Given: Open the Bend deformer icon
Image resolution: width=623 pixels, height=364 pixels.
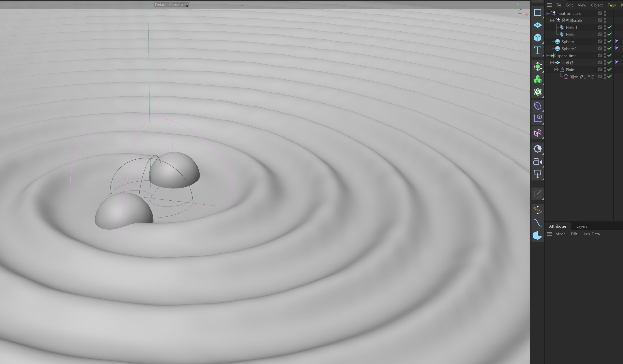Looking at the screenshot, I should tap(537, 106).
